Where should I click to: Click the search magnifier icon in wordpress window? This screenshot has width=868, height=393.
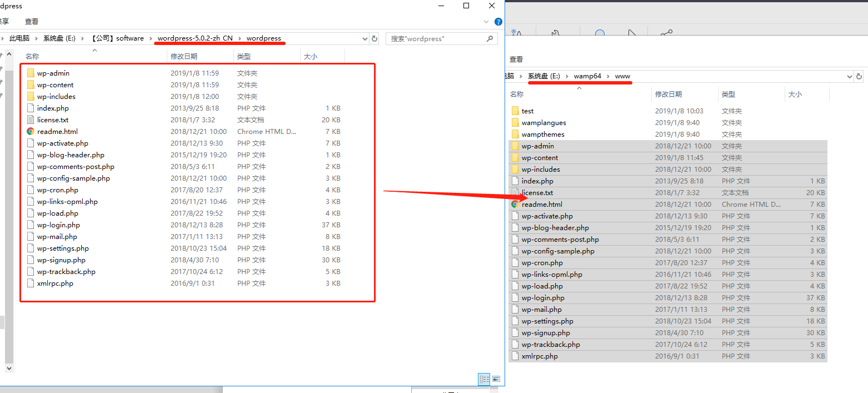click(490, 38)
